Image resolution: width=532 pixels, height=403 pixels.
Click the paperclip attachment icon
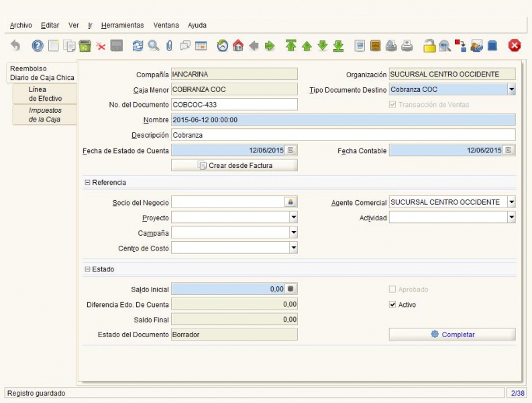coord(169,46)
